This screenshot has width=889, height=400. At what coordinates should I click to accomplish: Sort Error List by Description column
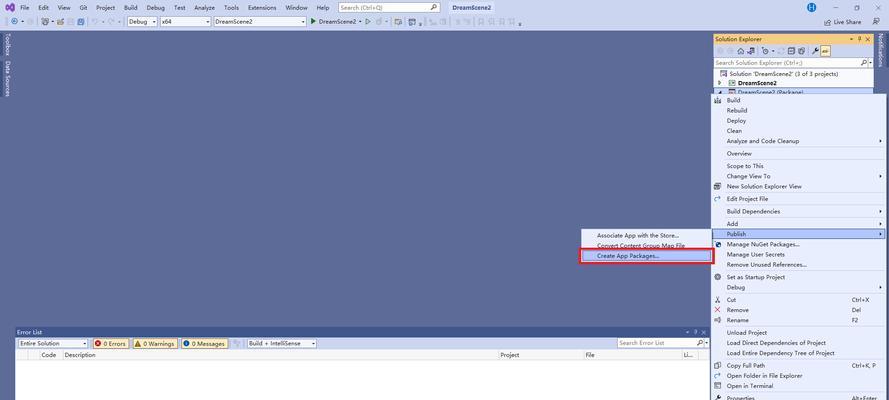tap(280, 355)
